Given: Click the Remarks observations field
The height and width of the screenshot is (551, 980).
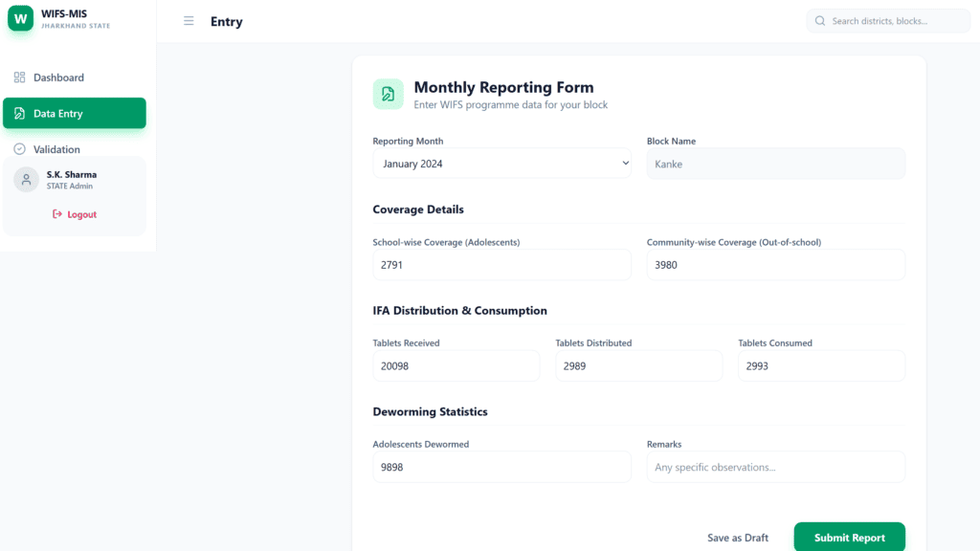Looking at the screenshot, I should (775, 467).
